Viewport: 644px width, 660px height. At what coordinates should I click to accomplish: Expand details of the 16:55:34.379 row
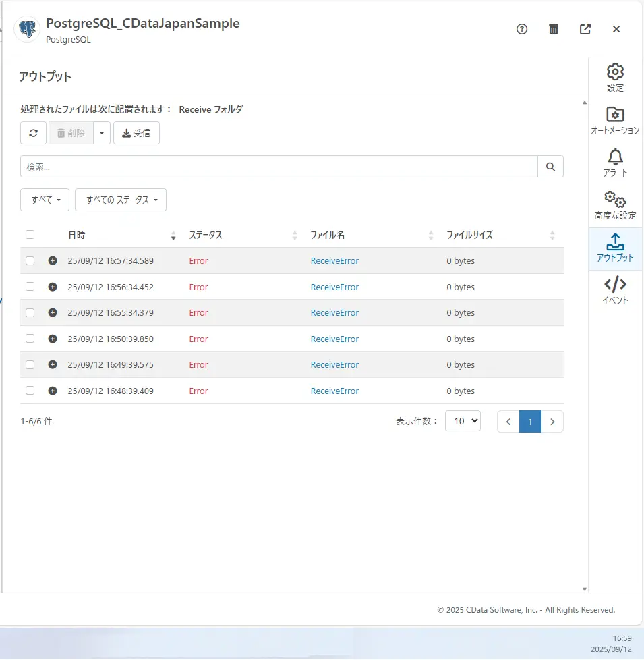click(x=53, y=312)
